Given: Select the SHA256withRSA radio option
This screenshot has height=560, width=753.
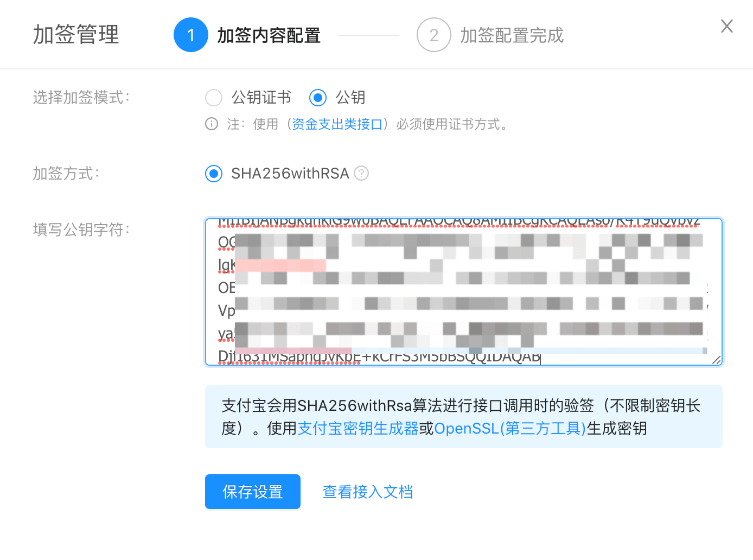Looking at the screenshot, I should point(214,174).
